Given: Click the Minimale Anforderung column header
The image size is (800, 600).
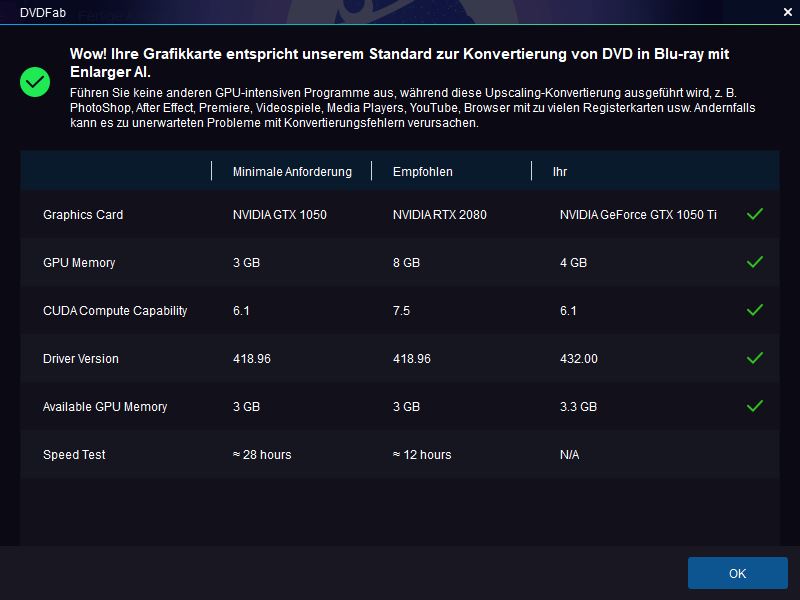Looking at the screenshot, I should [x=292, y=172].
